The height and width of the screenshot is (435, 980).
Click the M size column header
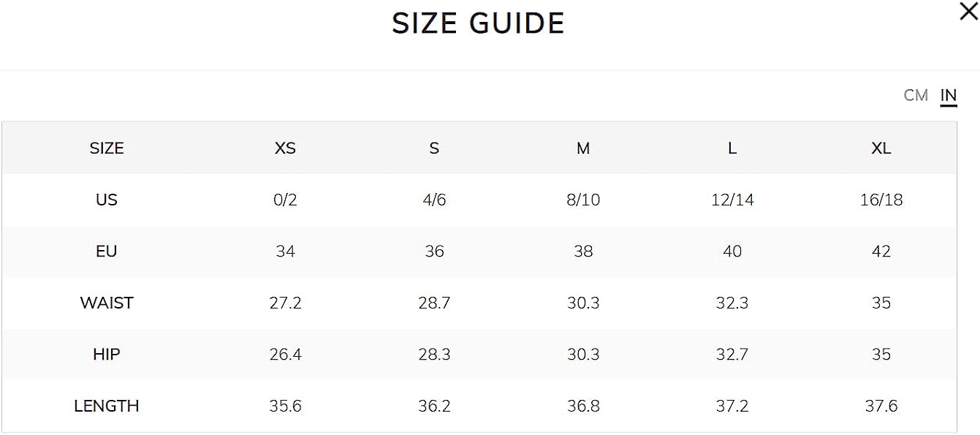point(583,148)
